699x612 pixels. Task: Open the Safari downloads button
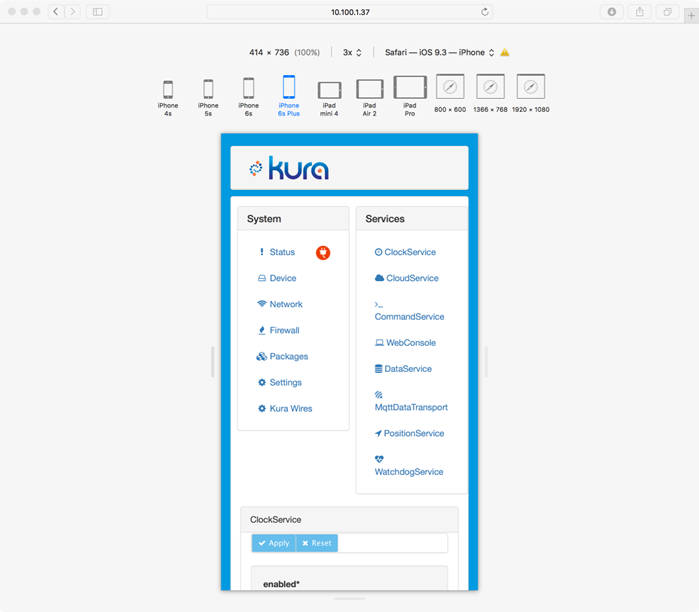[612, 12]
